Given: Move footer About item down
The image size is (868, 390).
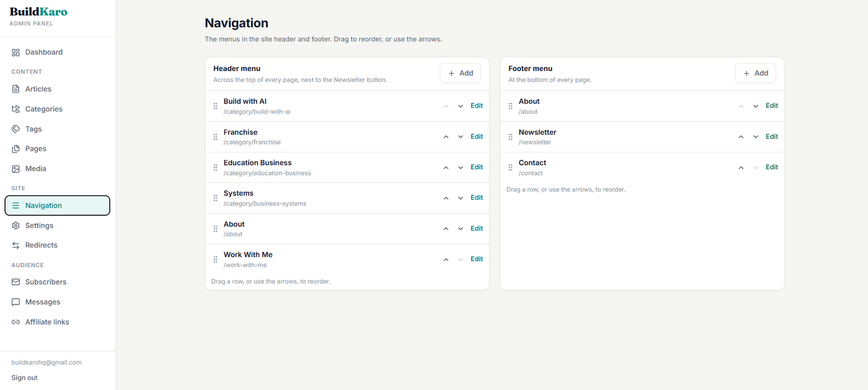Looking at the screenshot, I should (x=756, y=106).
